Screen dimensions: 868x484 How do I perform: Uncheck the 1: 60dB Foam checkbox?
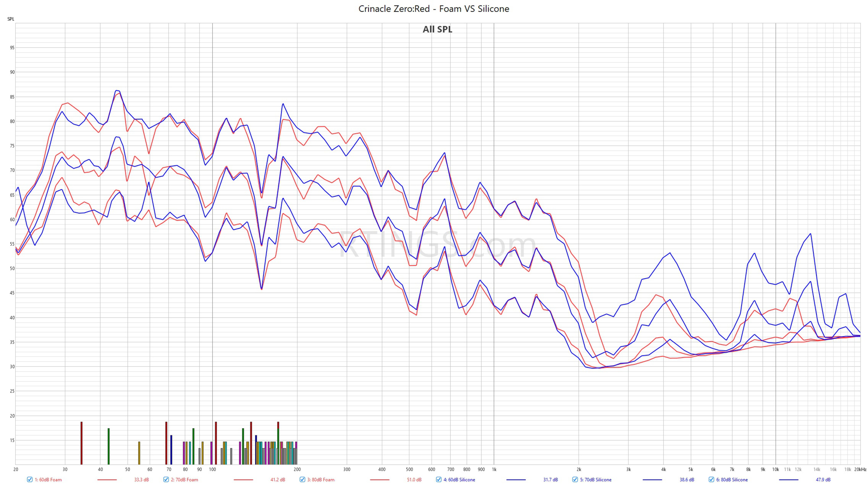30,480
